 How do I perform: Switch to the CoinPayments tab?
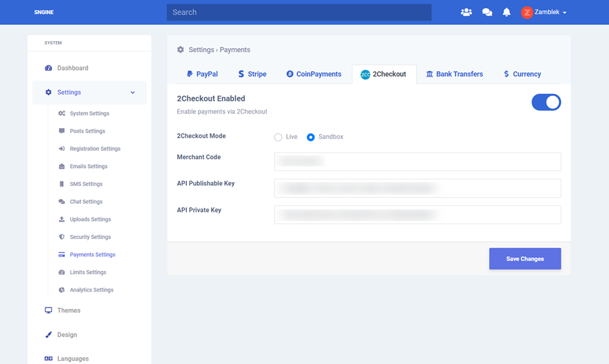314,74
